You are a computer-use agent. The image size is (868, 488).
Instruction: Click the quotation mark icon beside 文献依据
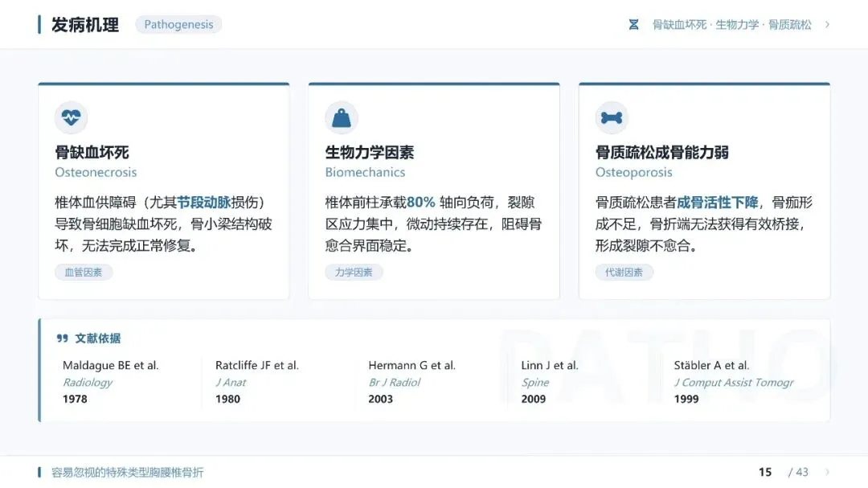tap(62, 338)
